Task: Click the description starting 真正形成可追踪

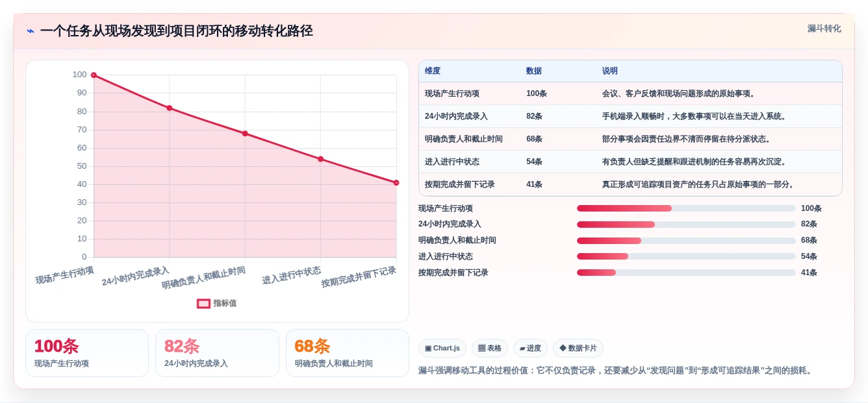Action: [698, 184]
